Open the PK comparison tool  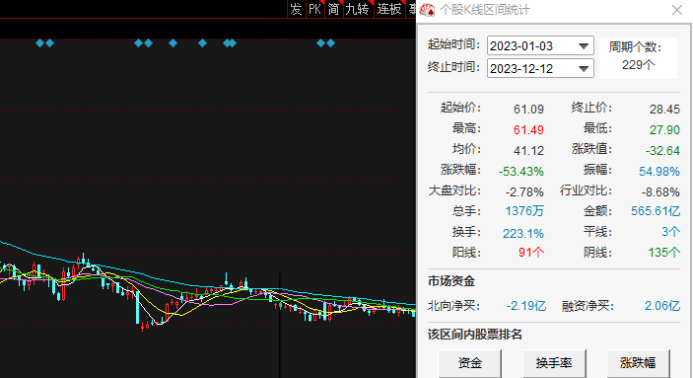[x=315, y=9]
